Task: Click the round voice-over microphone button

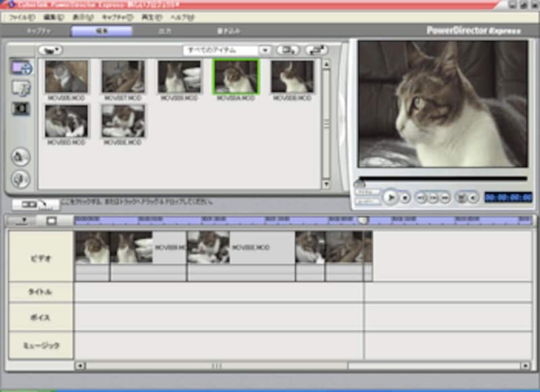Action: point(21,179)
